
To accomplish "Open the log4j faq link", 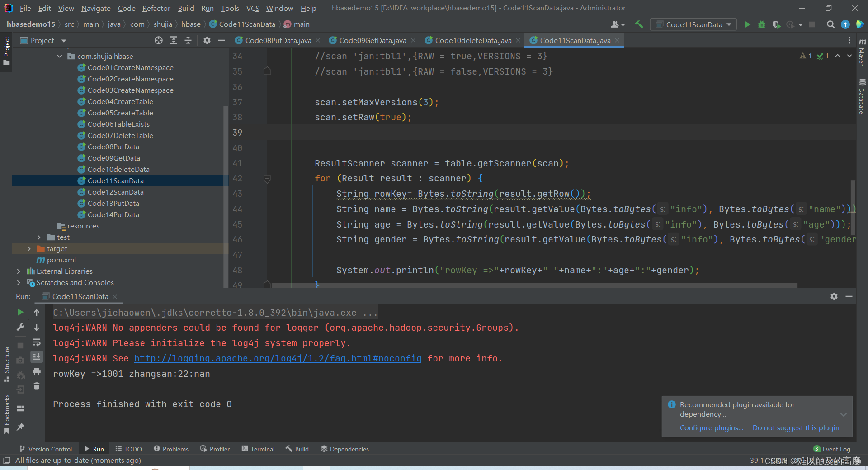I will [278, 358].
